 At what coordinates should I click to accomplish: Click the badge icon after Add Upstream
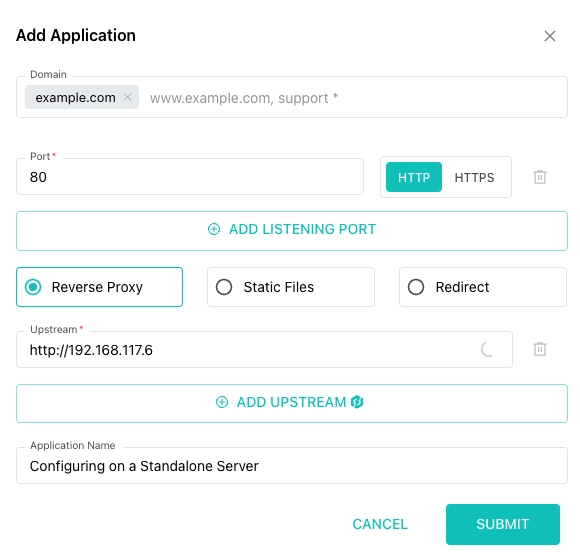pos(357,402)
